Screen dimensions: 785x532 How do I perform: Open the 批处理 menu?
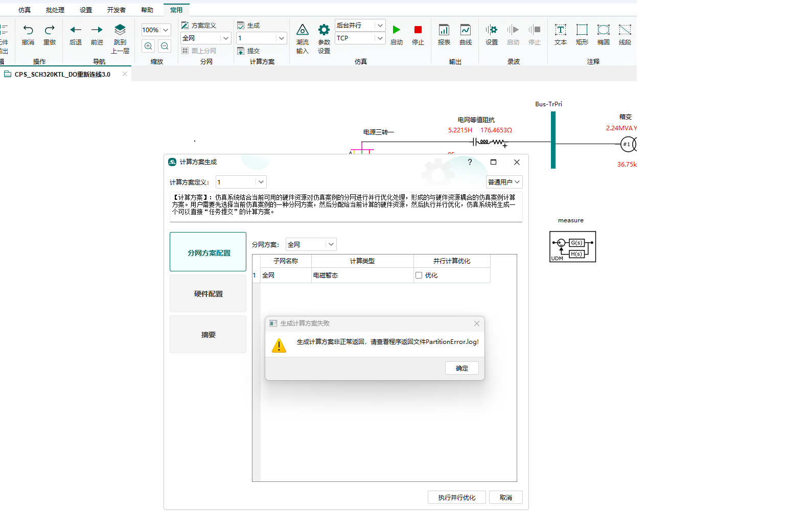click(55, 10)
